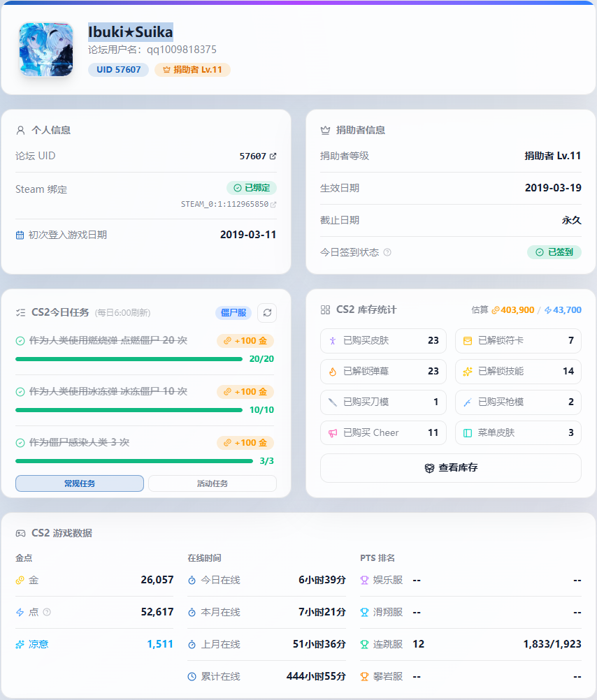
Task: Switch to the 活动任务 tab
Action: 213,483
